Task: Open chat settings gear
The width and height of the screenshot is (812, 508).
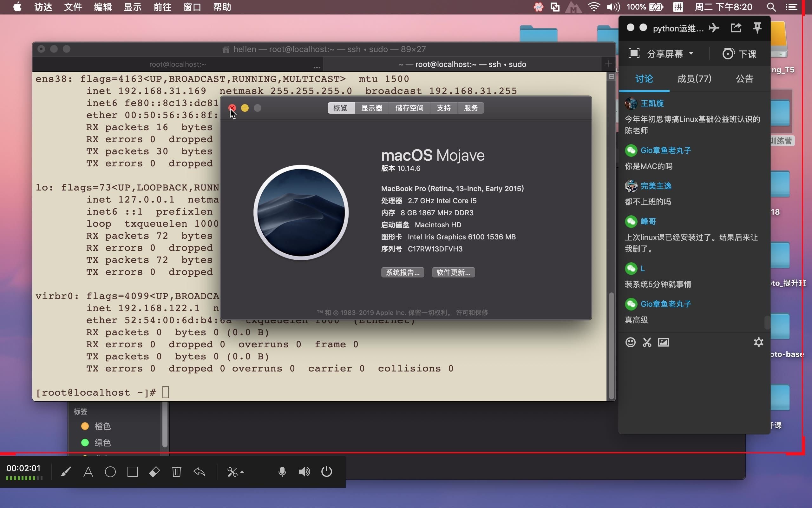Action: click(x=759, y=342)
